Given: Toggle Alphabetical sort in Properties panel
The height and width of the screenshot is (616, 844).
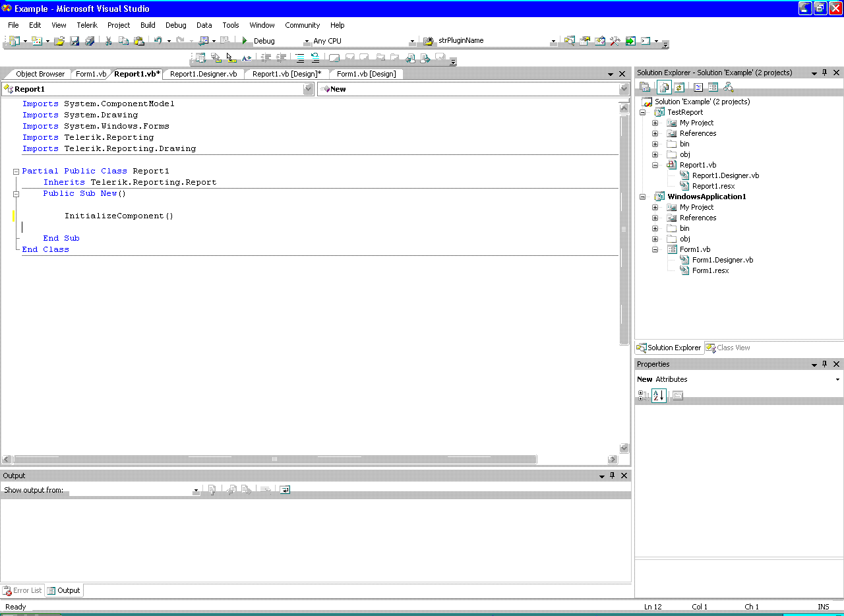Looking at the screenshot, I should tap(659, 396).
